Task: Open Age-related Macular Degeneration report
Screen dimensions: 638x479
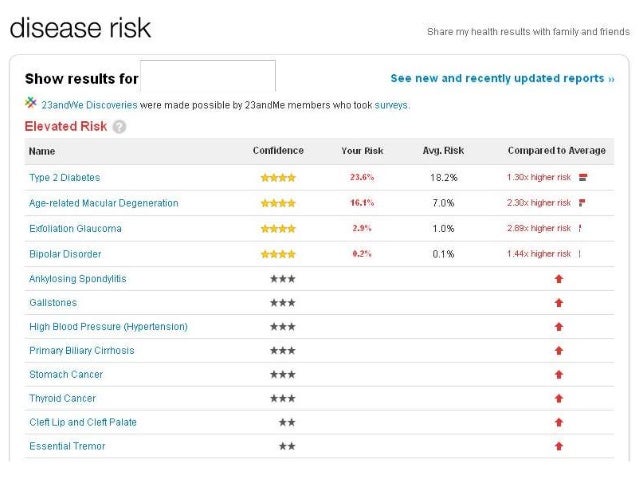Action: pyautogui.click(x=104, y=203)
